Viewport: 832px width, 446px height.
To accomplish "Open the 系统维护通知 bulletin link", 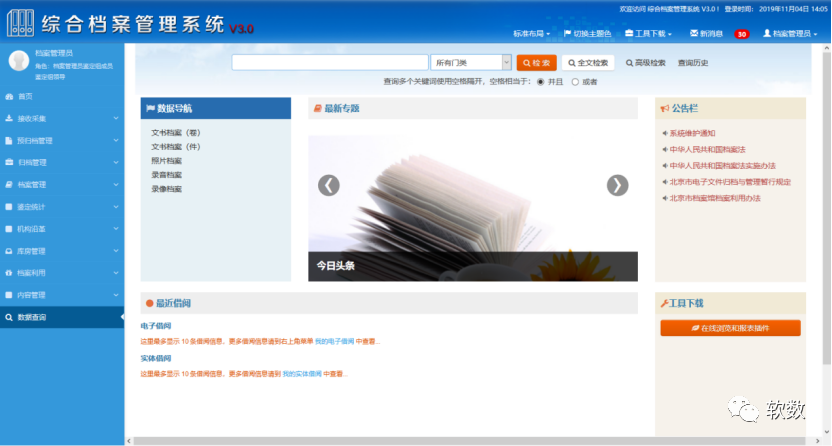I will tap(692, 133).
